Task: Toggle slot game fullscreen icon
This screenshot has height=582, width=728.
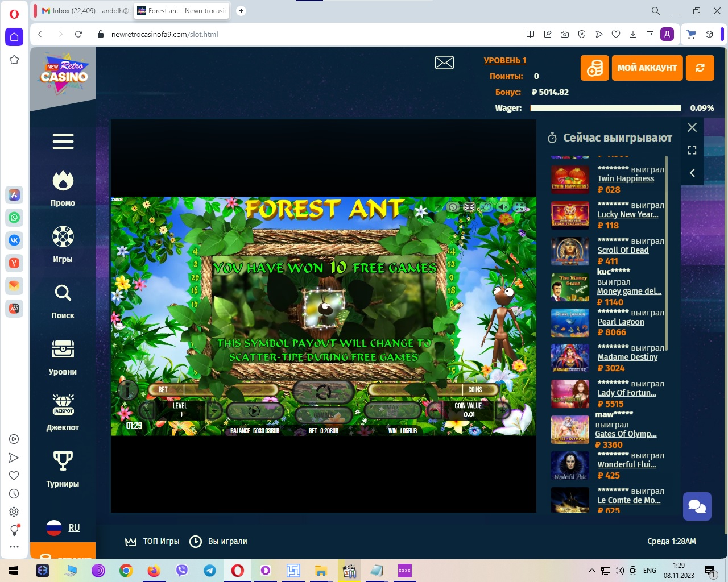Action: tap(519, 207)
